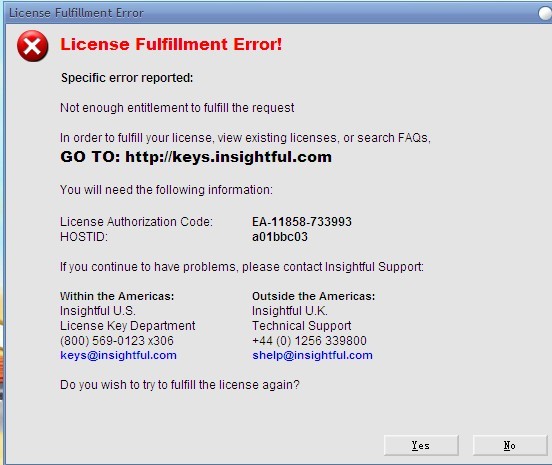Click the http://keys.insightful.com URL text

(x=228, y=157)
